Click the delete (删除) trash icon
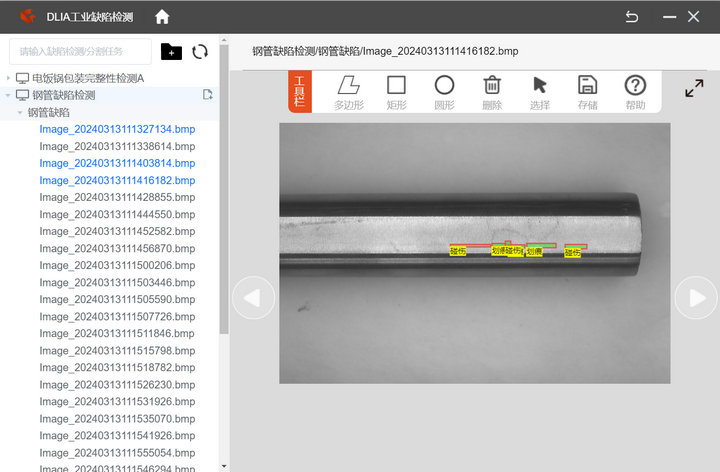The height and width of the screenshot is (472, 720). (x=492, y=92)
